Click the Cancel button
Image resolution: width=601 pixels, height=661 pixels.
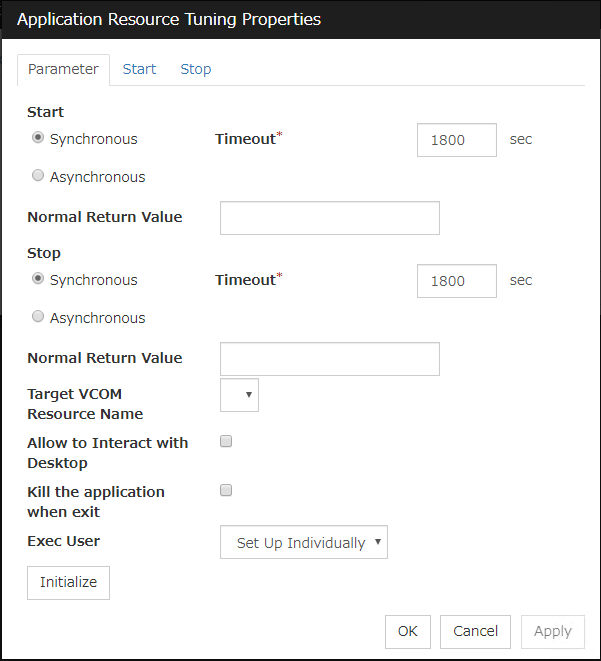[475, 631]
